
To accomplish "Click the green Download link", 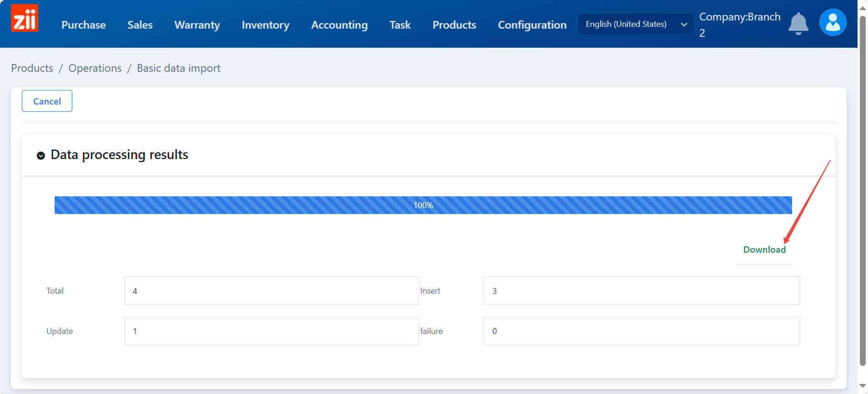I will click(x=764, y=249).
